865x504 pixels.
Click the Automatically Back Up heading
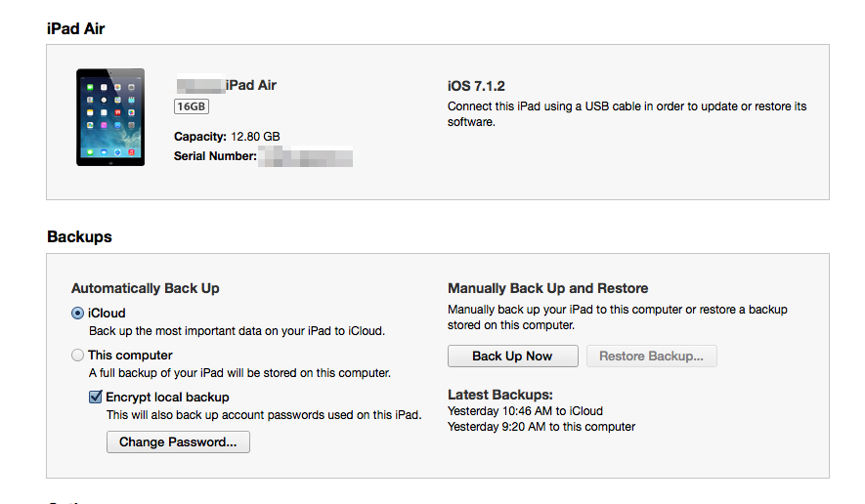(145, 288)
